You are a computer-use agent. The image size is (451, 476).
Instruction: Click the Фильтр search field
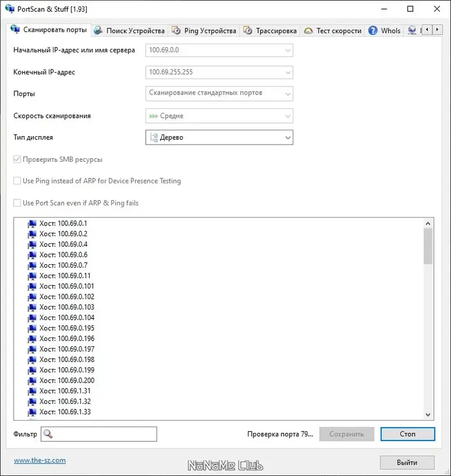(x=99, y=434)
